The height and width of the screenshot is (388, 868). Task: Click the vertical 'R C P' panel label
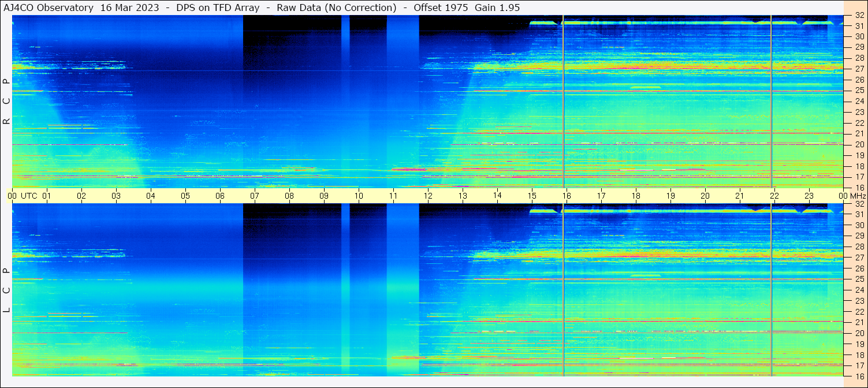pyautogui.click(x=6, y=102)
